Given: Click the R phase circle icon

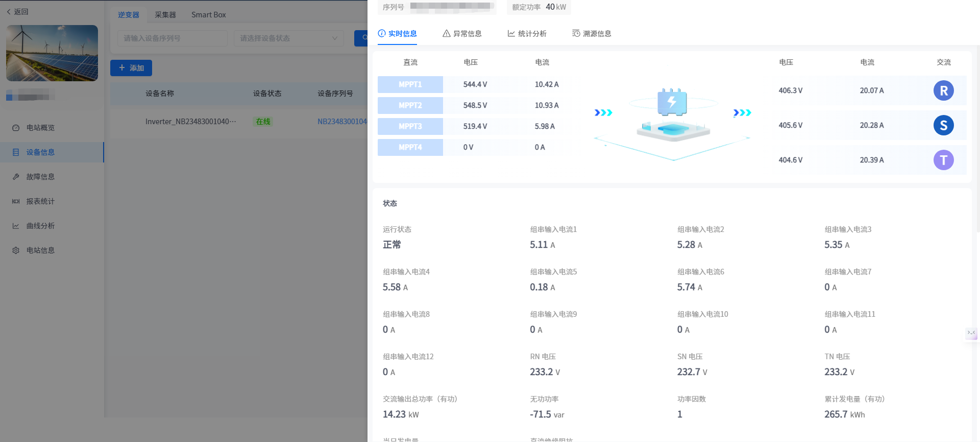Looking at the screenshot, I should coord(943,90).
